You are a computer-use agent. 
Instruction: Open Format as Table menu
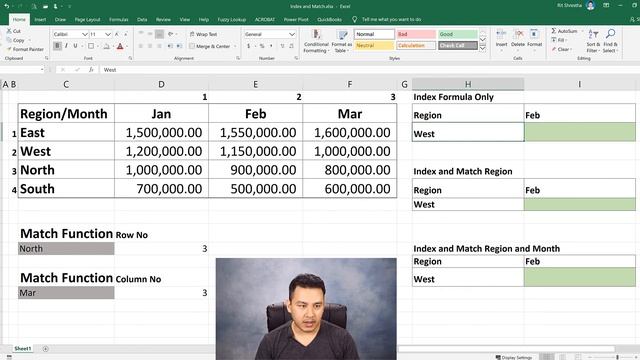[341, 41]
